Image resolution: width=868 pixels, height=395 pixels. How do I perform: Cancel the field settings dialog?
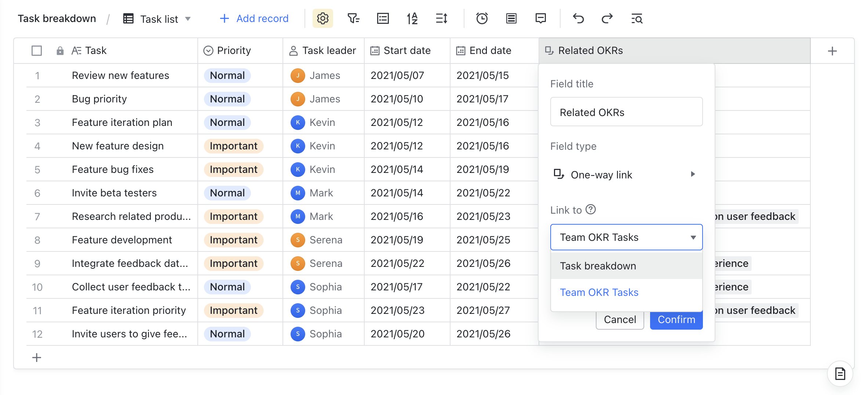[620, 319]
